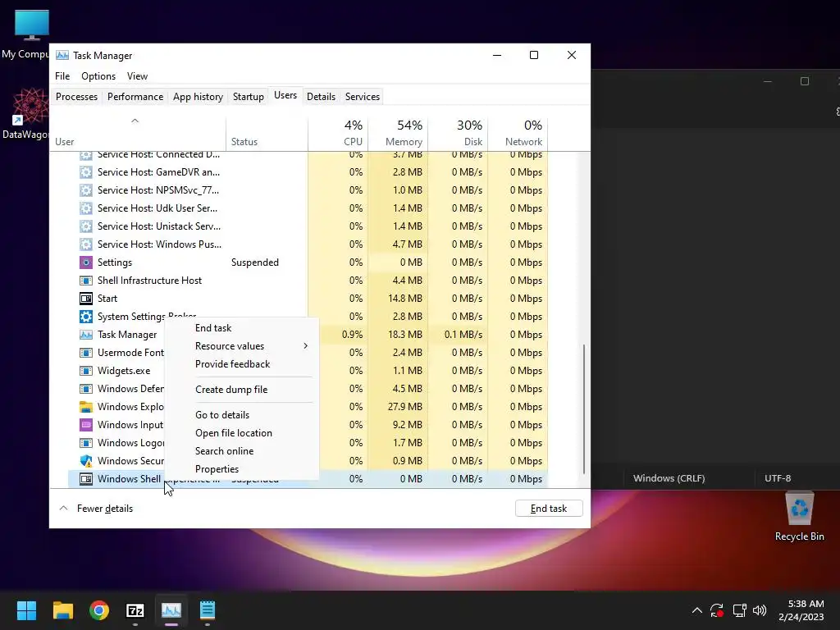This screenshot has width=840, height=630.
Task: Open 7-Zip from the taskbar
Action: 135,610
